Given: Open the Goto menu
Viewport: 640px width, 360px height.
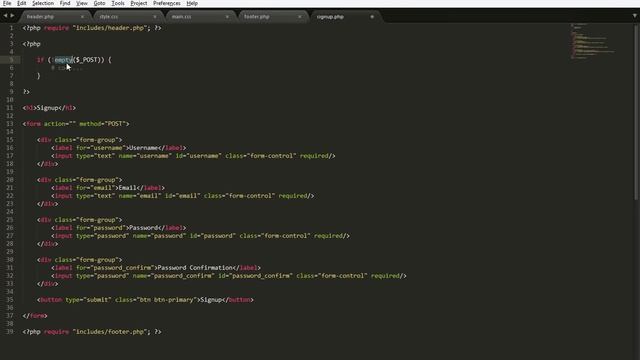Looking at the screenshot, I should coord(99,3).
